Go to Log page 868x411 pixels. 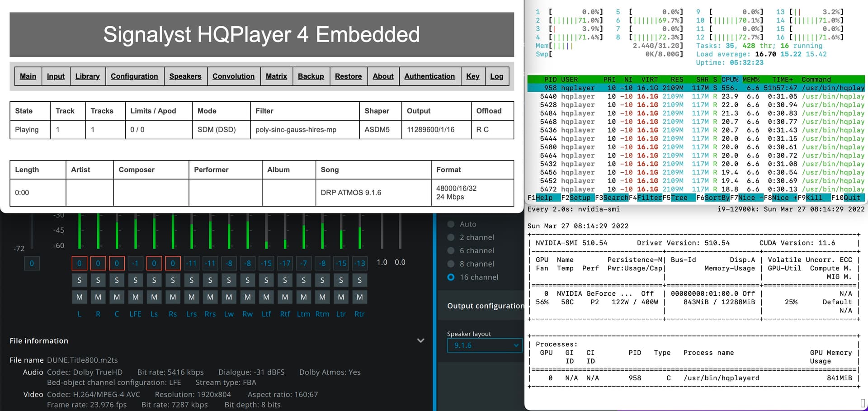[497, 76]
